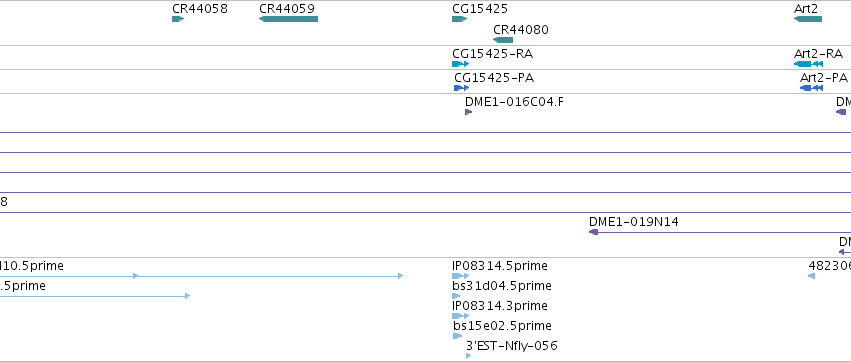Select the CG15425-PA protein glyph

[461, 88]
